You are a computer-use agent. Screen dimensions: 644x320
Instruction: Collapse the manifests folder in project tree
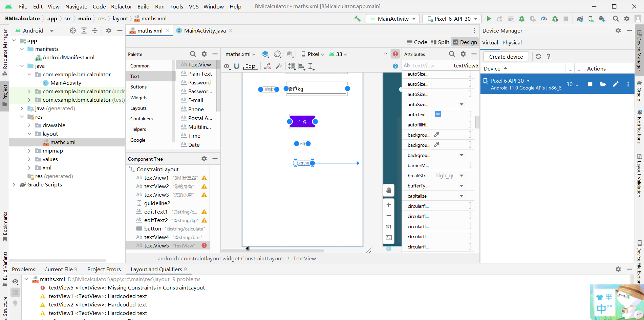tap(22, 49)
